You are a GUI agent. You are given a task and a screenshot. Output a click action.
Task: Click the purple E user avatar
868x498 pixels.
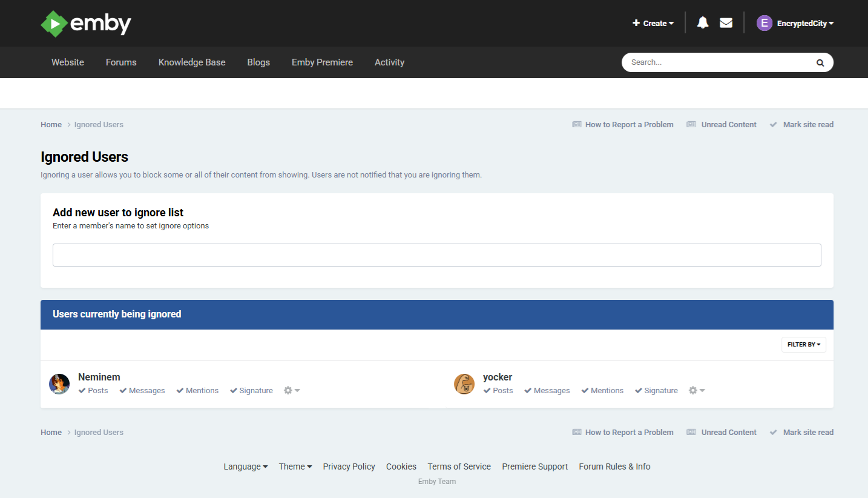click(764, 23)
